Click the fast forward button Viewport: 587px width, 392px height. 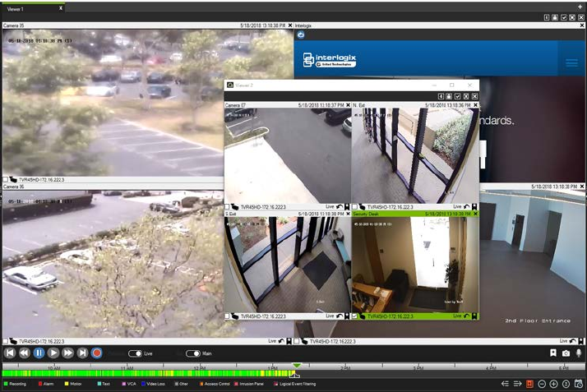click(x=67, y=353)
